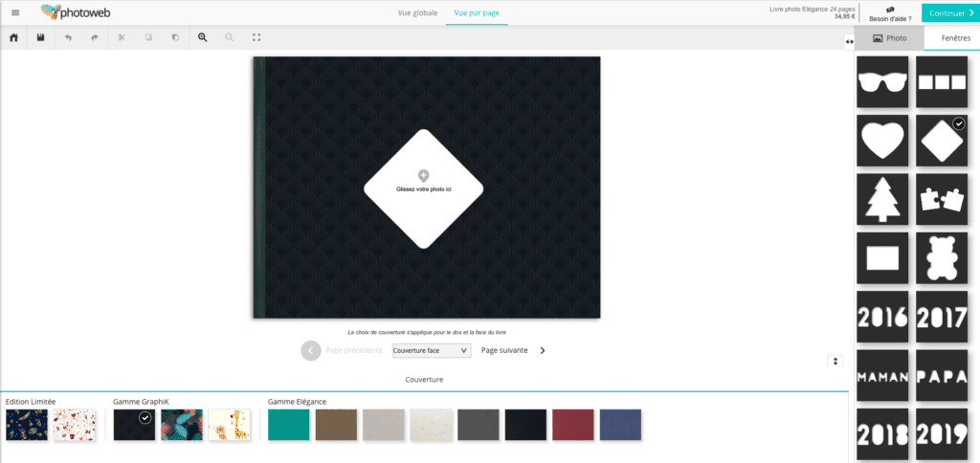Click the Continuer button
Screen dimensions: 980x463
pos(950,12)
